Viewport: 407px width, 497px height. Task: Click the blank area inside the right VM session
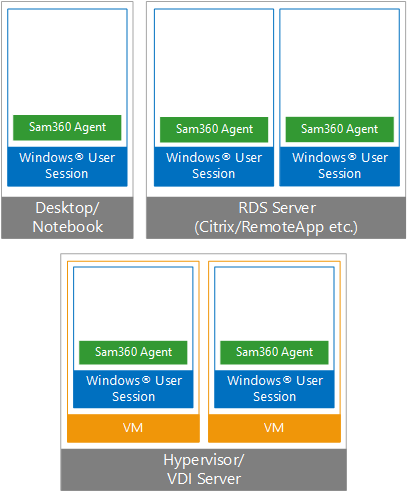click(x=274, y=304)
